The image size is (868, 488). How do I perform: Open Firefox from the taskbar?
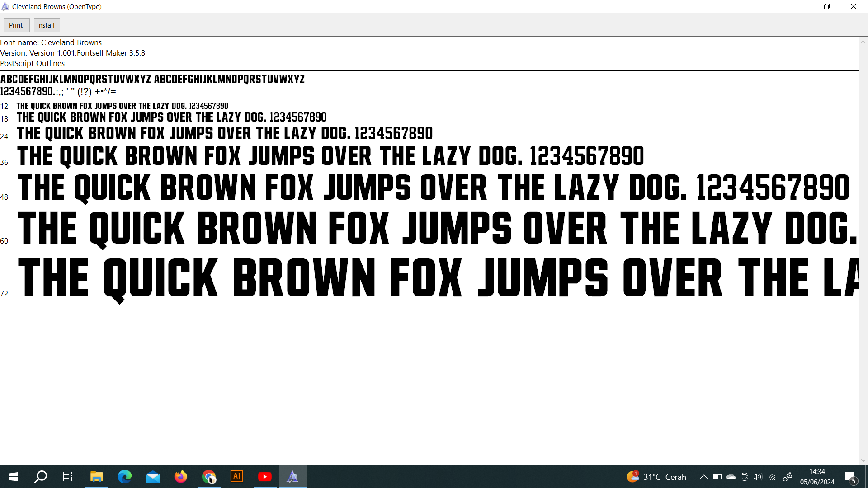coord(180,477)
